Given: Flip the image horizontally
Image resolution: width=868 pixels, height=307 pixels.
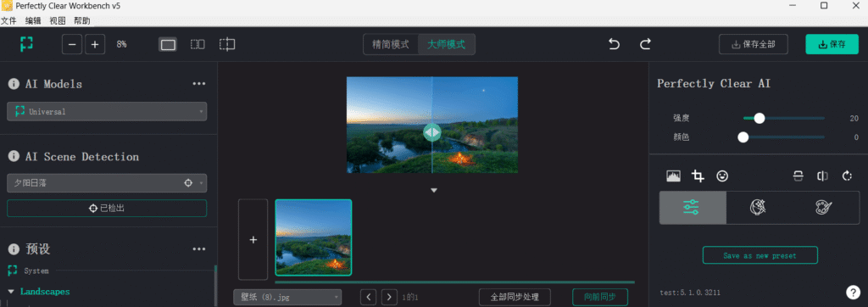Looking at the screenshot, I should click(x=822, y=176).
